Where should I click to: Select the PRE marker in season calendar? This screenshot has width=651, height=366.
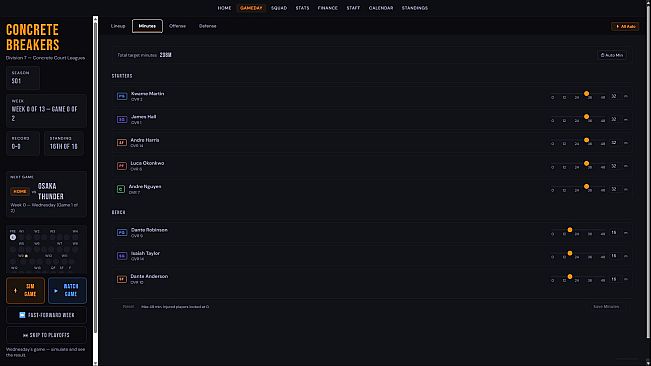coord(13,237)
